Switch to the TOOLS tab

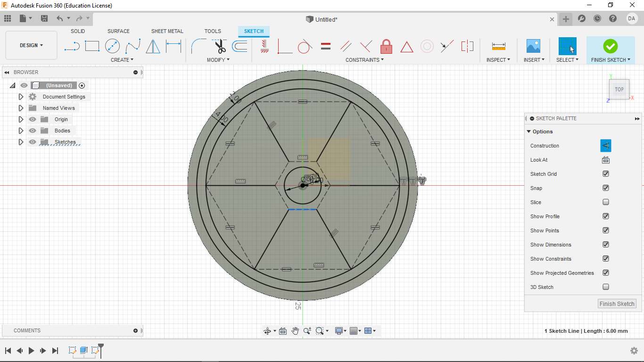click(x=213, y=31)
